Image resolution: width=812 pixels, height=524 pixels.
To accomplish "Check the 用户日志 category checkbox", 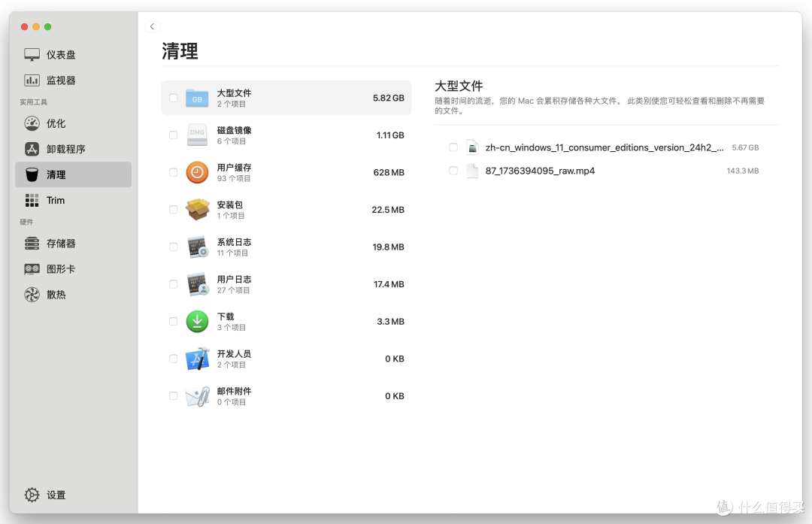I will tap(174, 284).
